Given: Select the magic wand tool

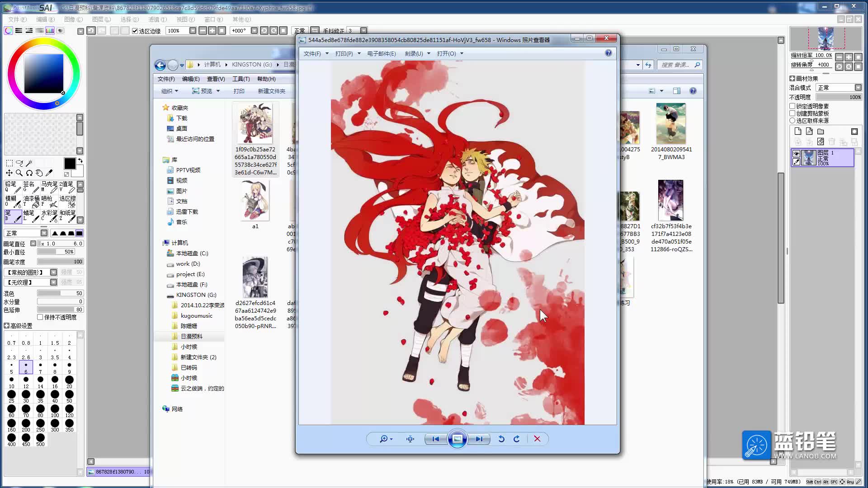Looking at the screenshot, I should point(29,163).
